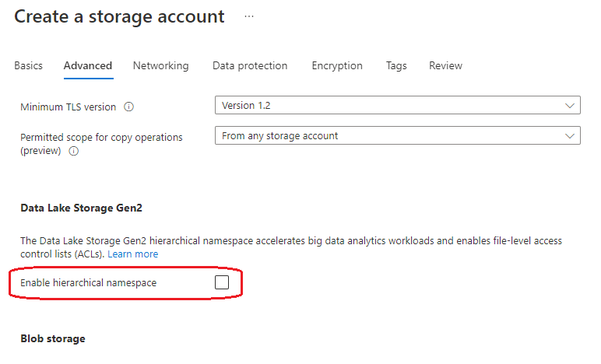
Task: Click the chevron arrow on 'Version 1.2' field
Action: tap(569, 106)
